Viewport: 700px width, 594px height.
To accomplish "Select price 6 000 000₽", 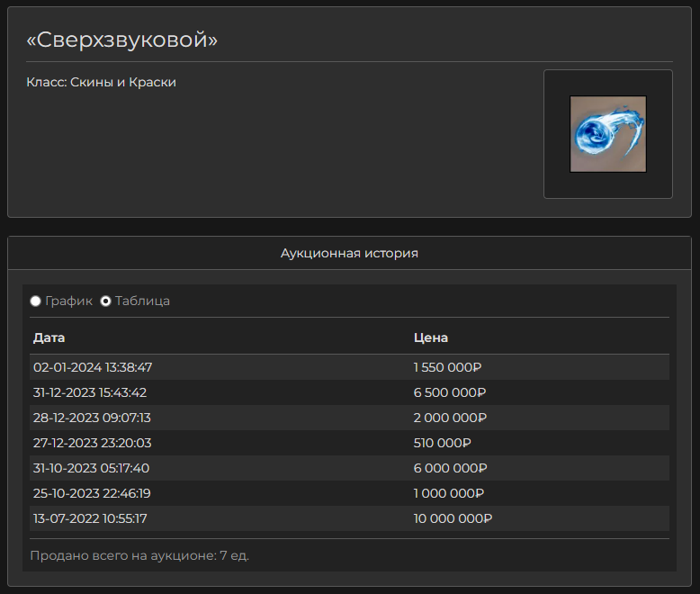I will 450,468.
